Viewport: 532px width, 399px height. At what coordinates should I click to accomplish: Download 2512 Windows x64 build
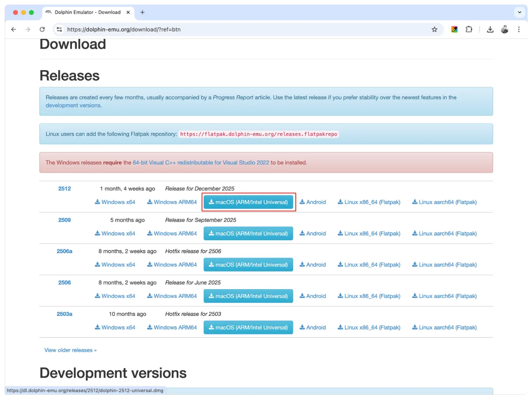[x=115, y=202]
